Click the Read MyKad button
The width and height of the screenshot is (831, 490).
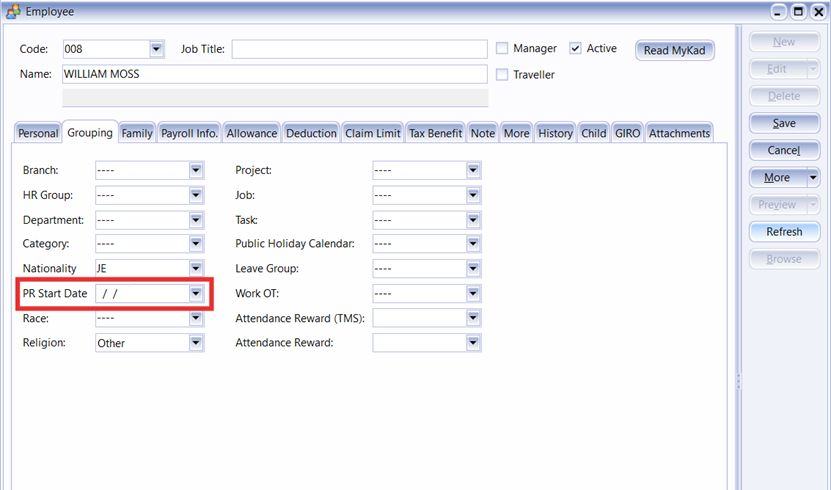(675, 51)
